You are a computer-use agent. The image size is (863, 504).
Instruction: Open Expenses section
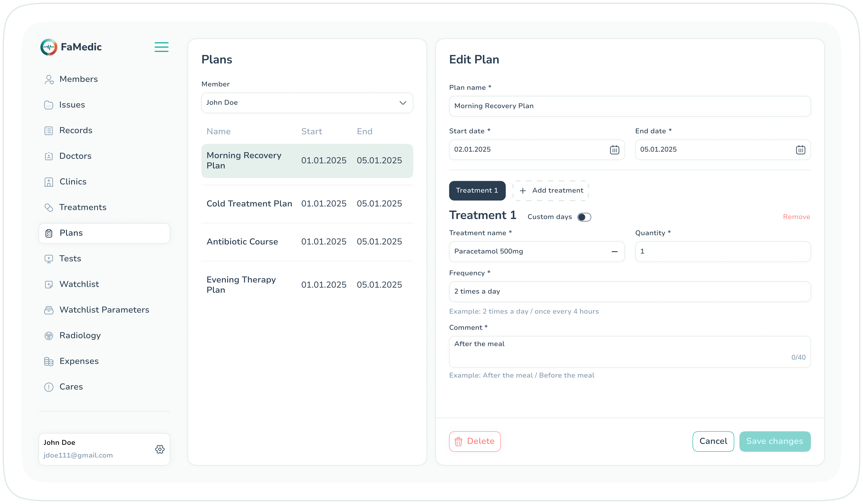point(104,362)
